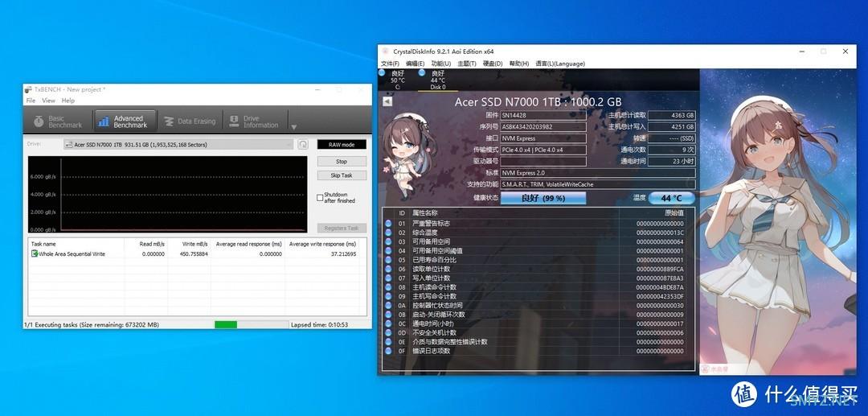868x416 pixels.
Task: Click the Read mB/s column header
Action: (152, 244)
